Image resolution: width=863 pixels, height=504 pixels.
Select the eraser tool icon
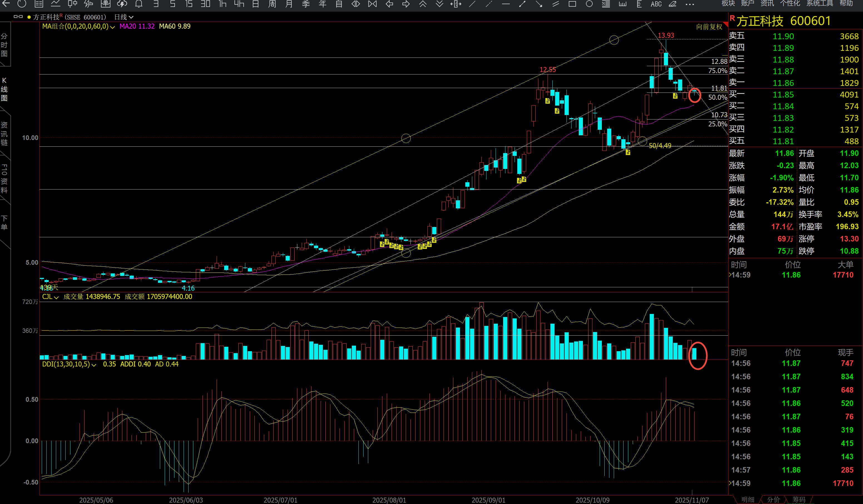point(672,4)
